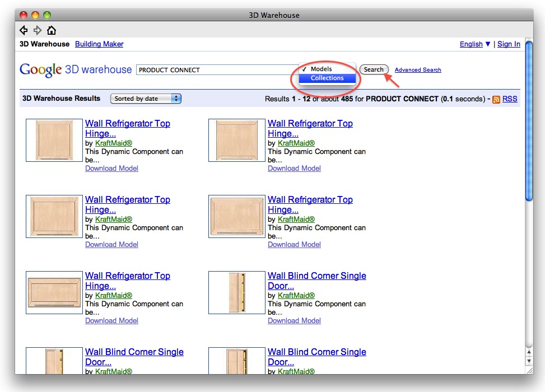
Task: Download Model for first right result
Action: point(294,168)
